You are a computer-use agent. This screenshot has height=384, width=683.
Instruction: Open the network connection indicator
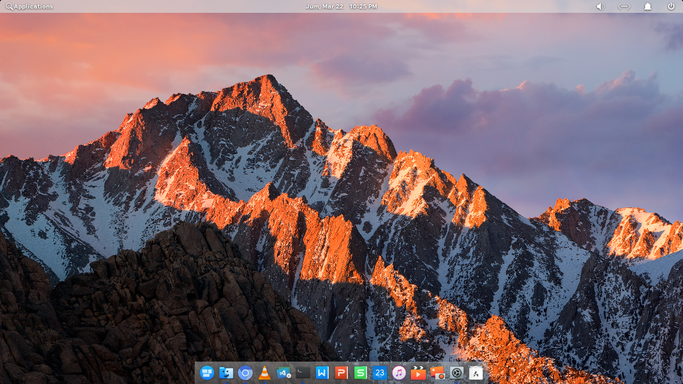point(624,7)
